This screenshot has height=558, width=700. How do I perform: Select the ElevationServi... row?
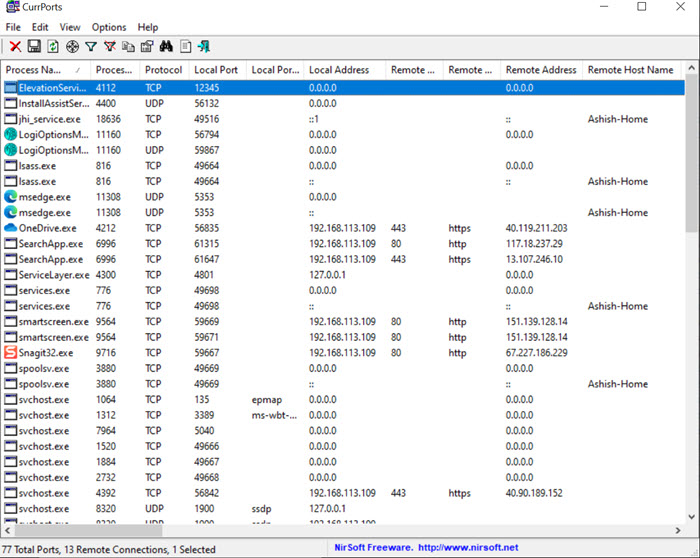click(x=344, y=87)
